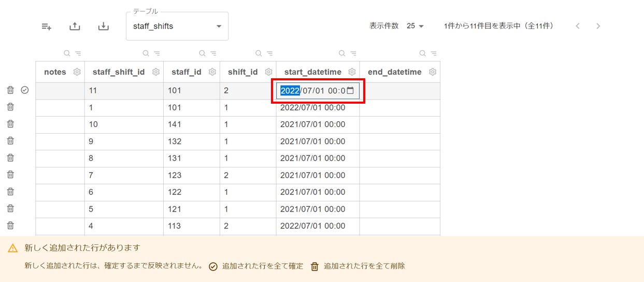
Task: Click staff_id cell 113
Action: [x=192, y=226]
